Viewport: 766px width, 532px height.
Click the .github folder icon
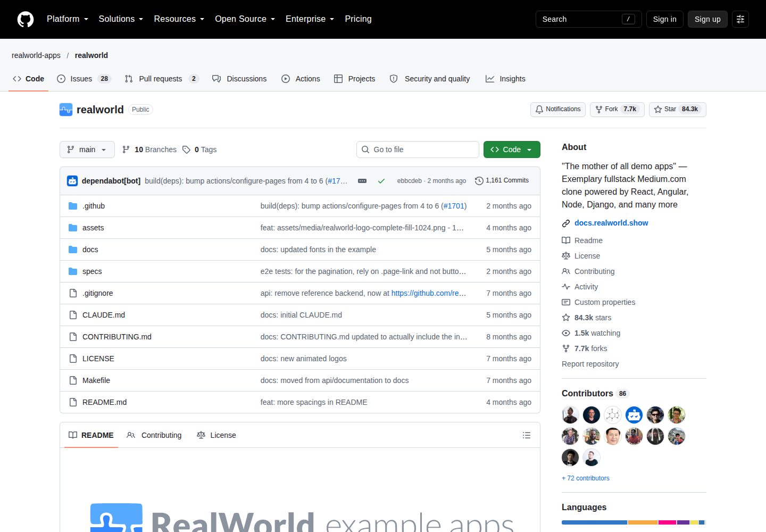click(x=73, y=206)
